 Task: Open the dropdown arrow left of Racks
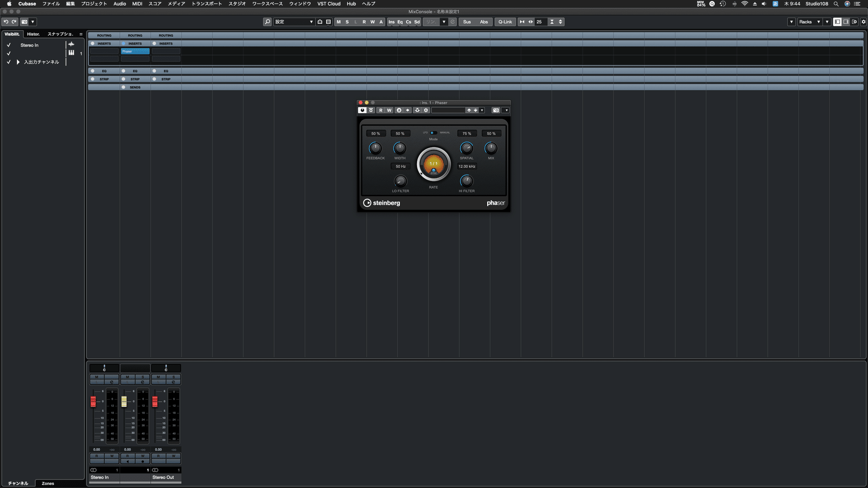pyautogui.click(x=792, y=22)
